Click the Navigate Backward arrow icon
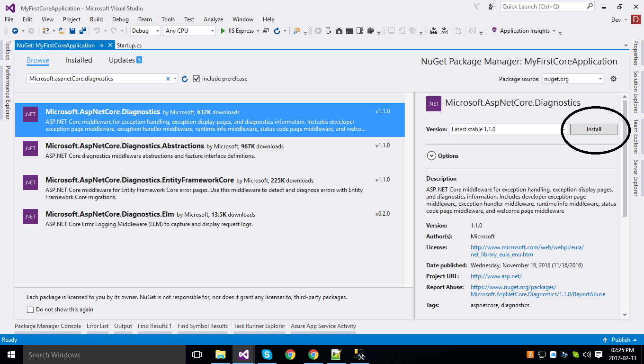644x364 pixels. 15,31
